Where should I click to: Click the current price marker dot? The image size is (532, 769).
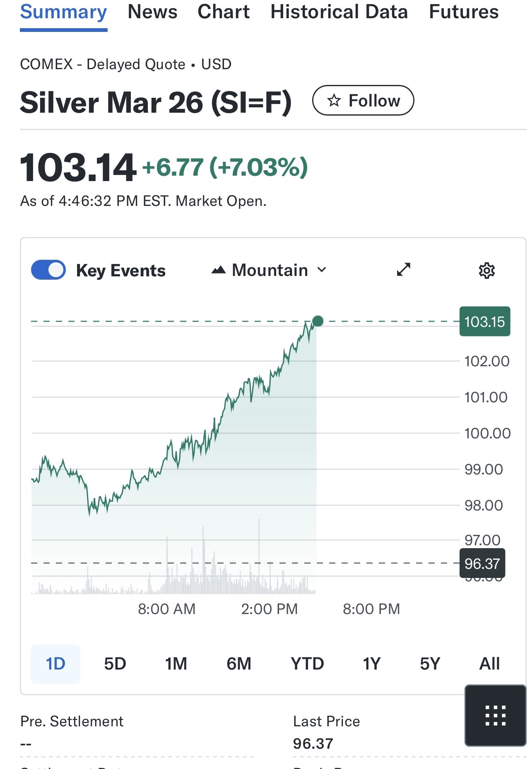pyautogui.click(x=318, y=321)
